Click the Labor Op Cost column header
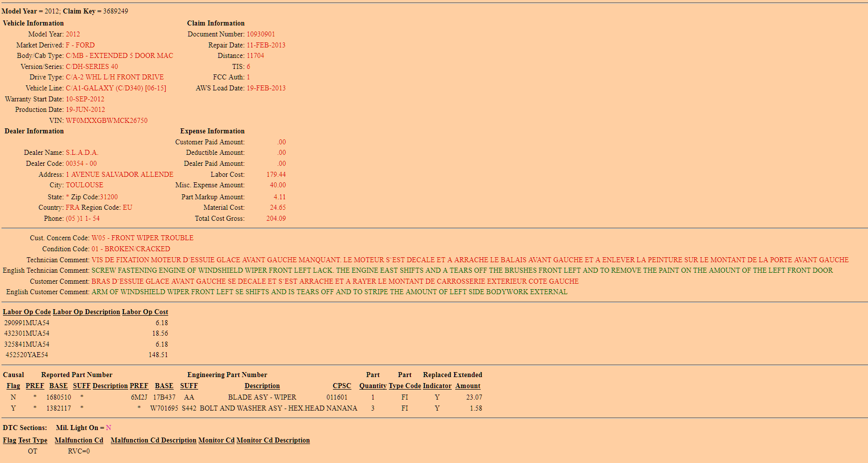Viewport: 868px width, 463px height. coord(145,312)
